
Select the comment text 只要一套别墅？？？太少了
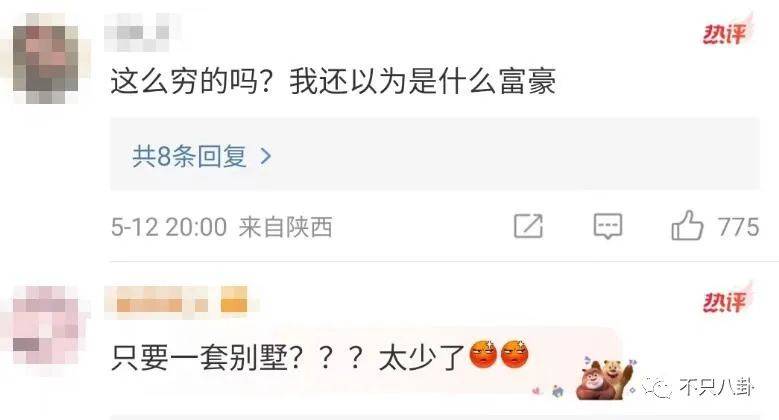click(288, 357)
